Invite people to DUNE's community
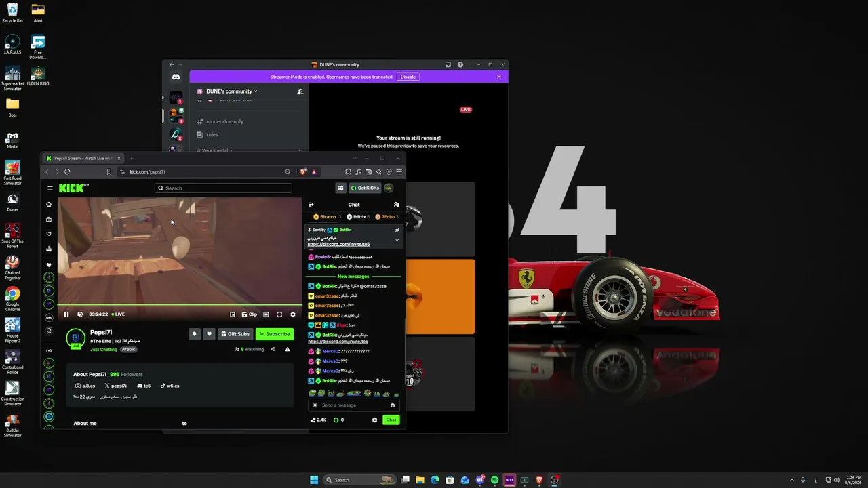 click(x=300, y=91)
